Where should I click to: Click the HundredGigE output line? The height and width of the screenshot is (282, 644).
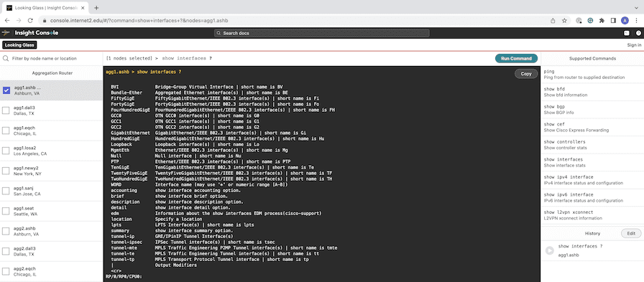pyautogui.click(x=217, y=138)
